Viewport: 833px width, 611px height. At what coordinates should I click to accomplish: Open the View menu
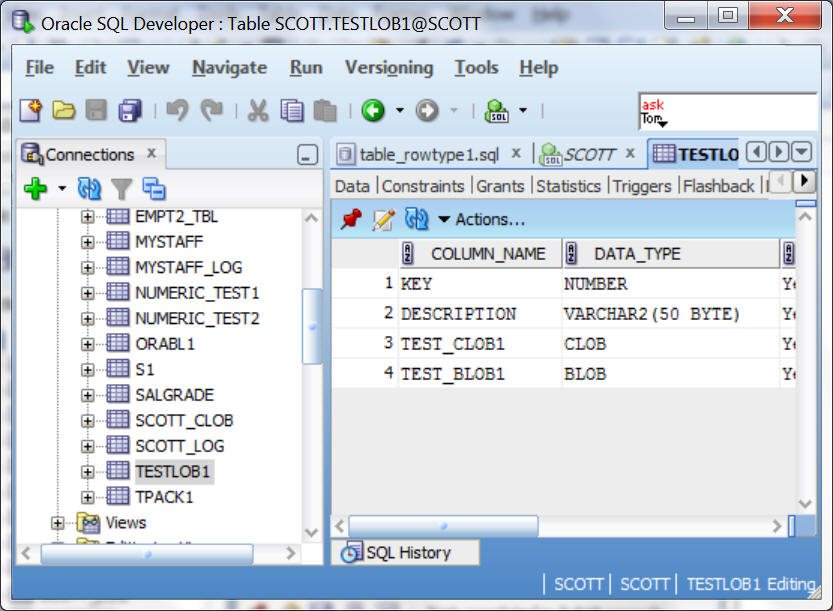[149, 68]
